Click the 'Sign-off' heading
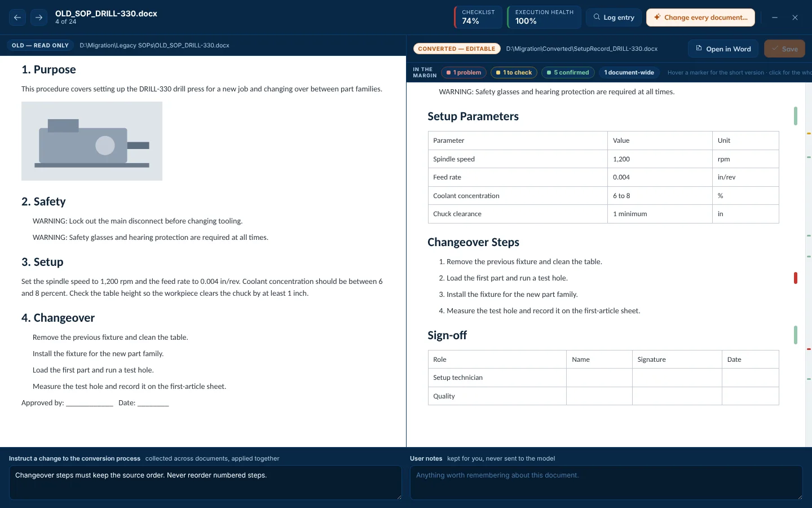 (x=447, y=335)
